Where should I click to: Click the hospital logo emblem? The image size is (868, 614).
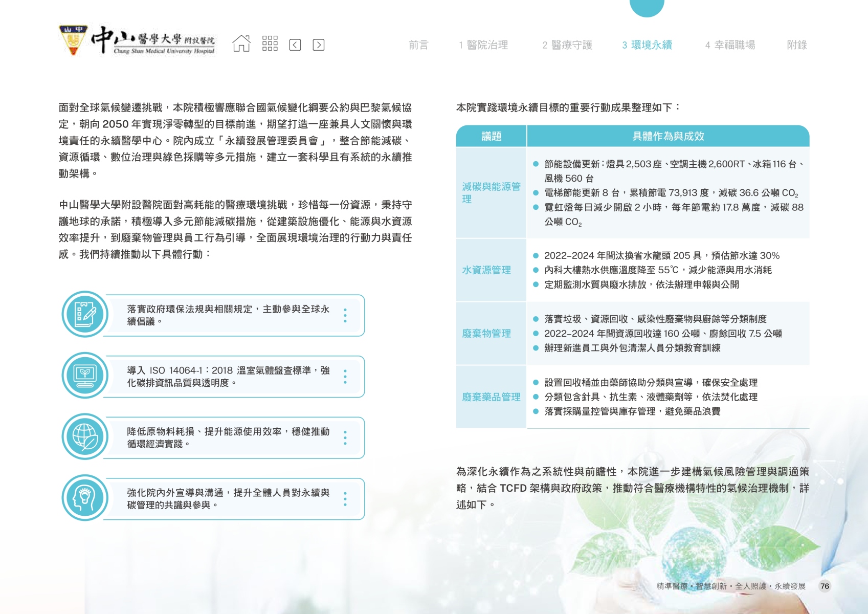73,40
